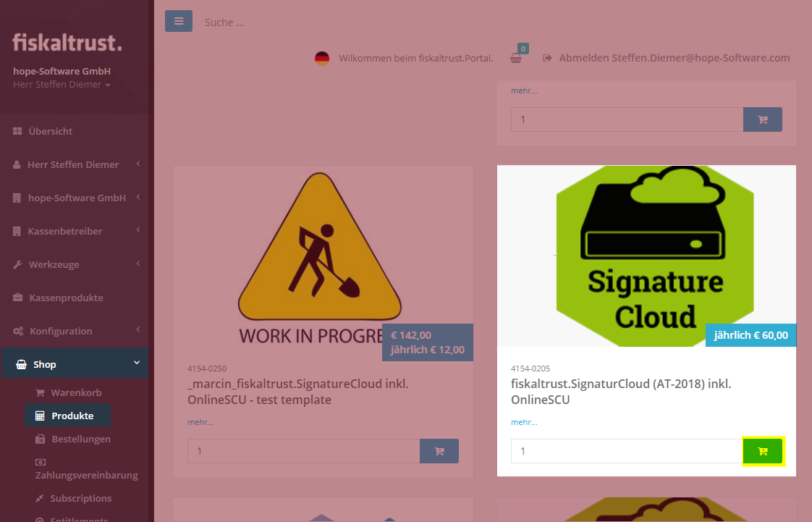
Task: Open fiskaltrust.SignaturCloud (AT-2018) product title
Action: (x=621, y=392)
